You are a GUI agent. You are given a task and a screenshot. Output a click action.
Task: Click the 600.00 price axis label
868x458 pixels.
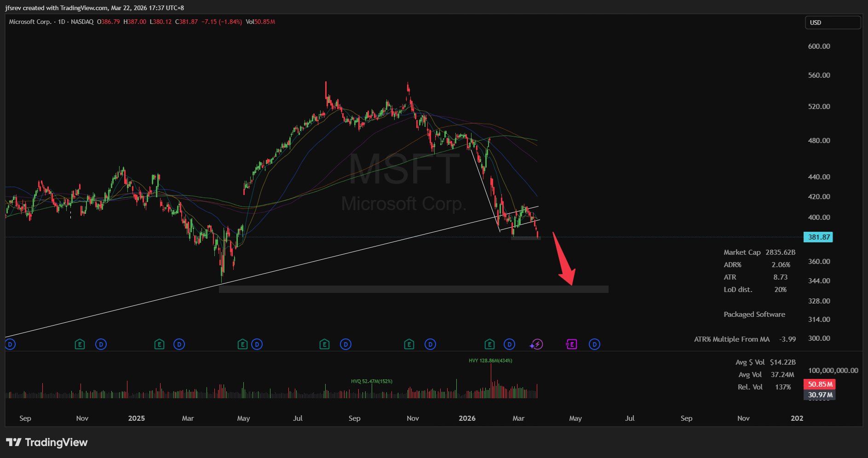coord(819,46)
